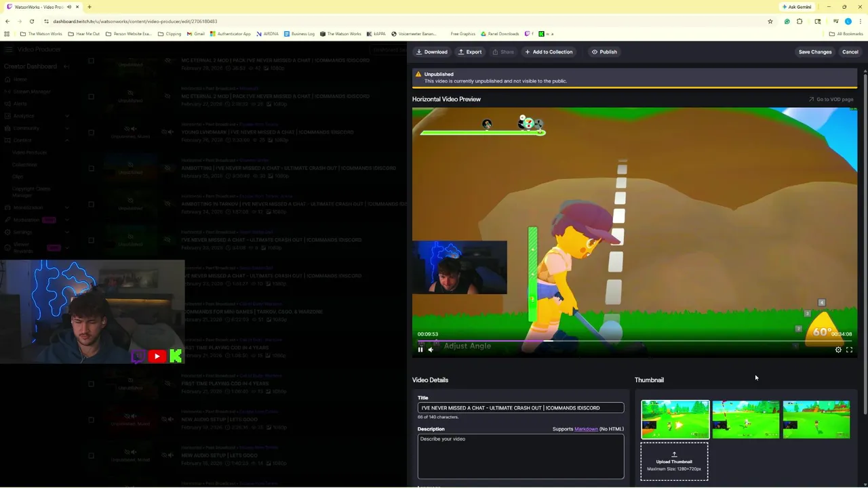Pause the horizontal video preview
The image size is (868, 488).
point(420,350)
